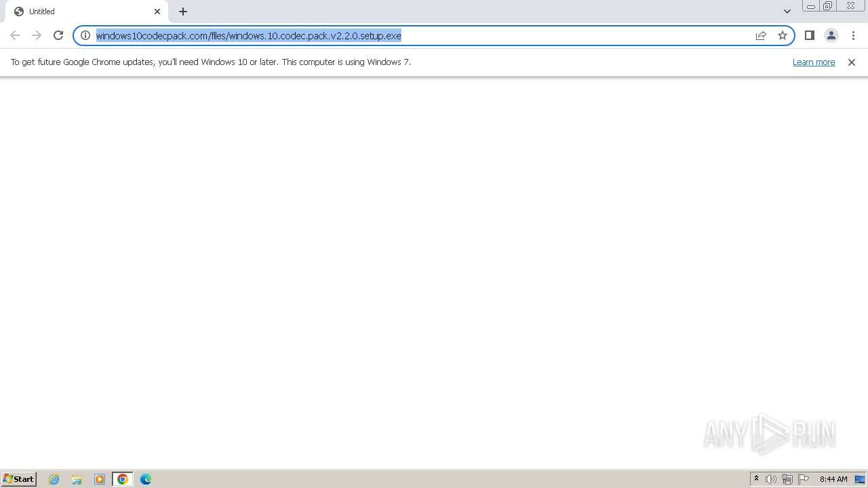Launch Internet Explorer from taskbar
Viewport: 868px width, 488px height.
pyautogui.click(x=54, y=479)
